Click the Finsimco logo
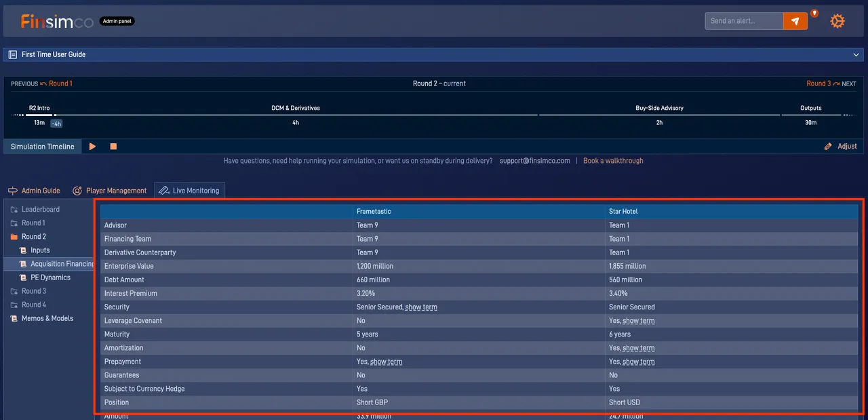Screen dimensions: 868x420 coord(57,22)
